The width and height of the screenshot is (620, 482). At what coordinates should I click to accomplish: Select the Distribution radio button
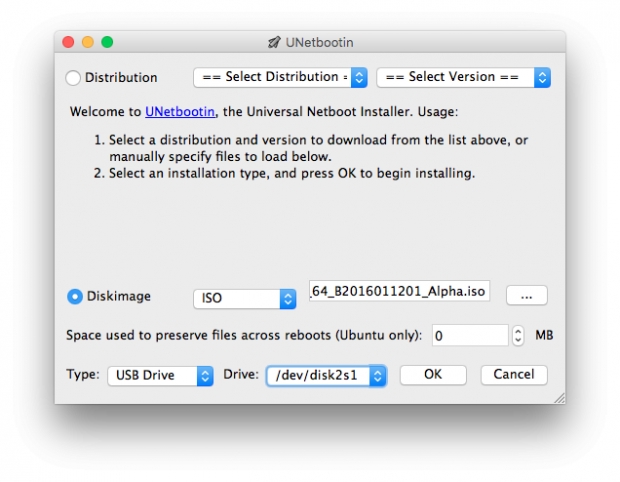pos(73,77)
